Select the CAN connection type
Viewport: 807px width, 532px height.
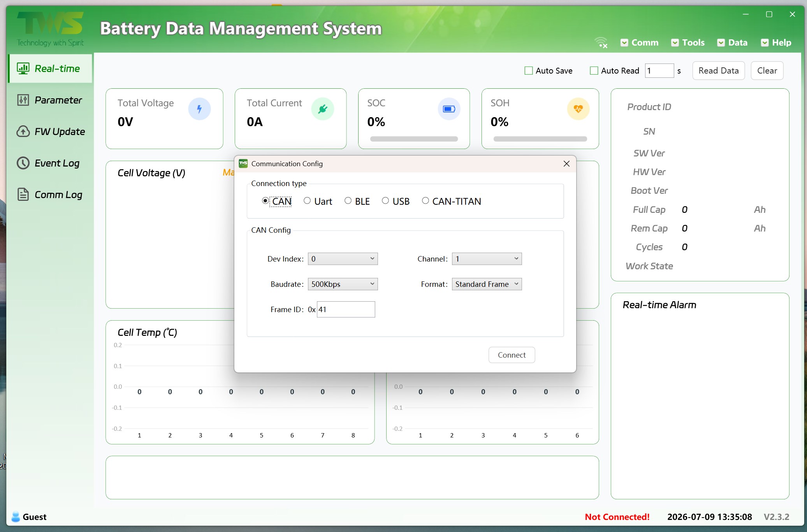click(x=277, y=201)
